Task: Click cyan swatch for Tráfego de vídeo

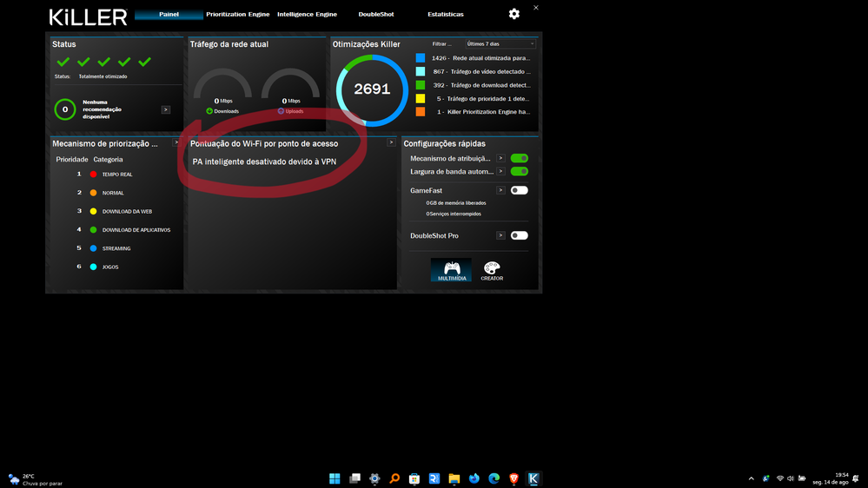Action: tap(421, 71)
